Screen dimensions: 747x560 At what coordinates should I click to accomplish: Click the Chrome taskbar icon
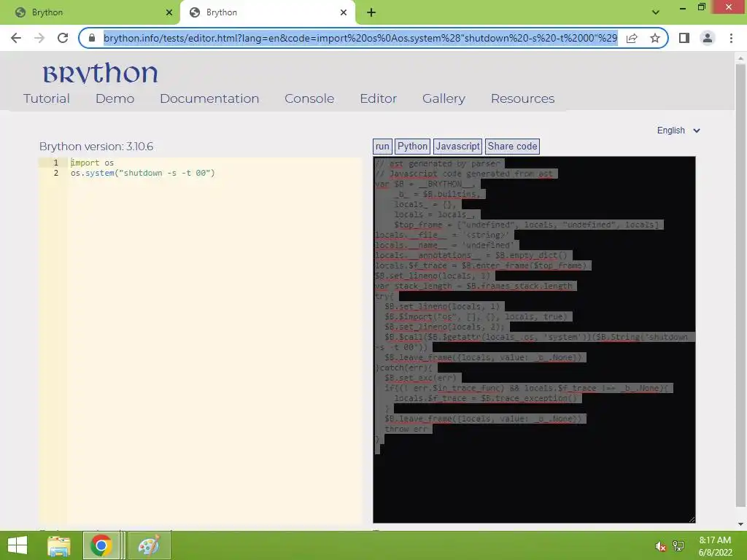pyautogui.click(x=101, y=545)
